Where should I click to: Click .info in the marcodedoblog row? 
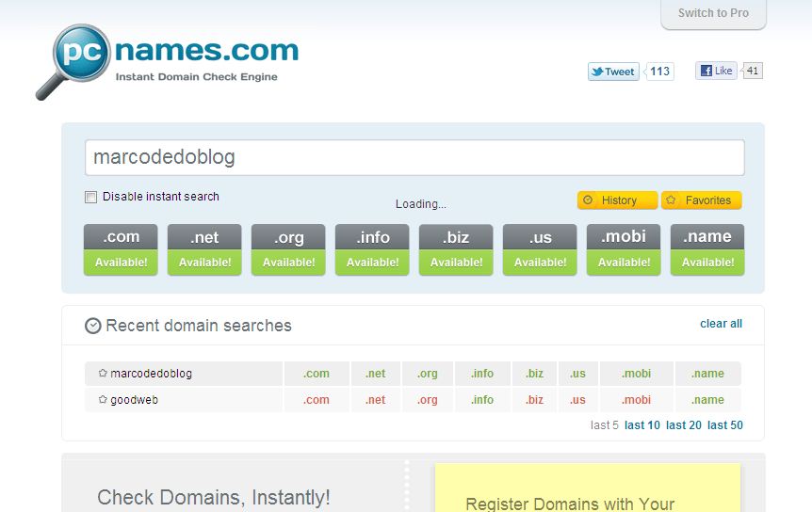(x=482, y=374)
